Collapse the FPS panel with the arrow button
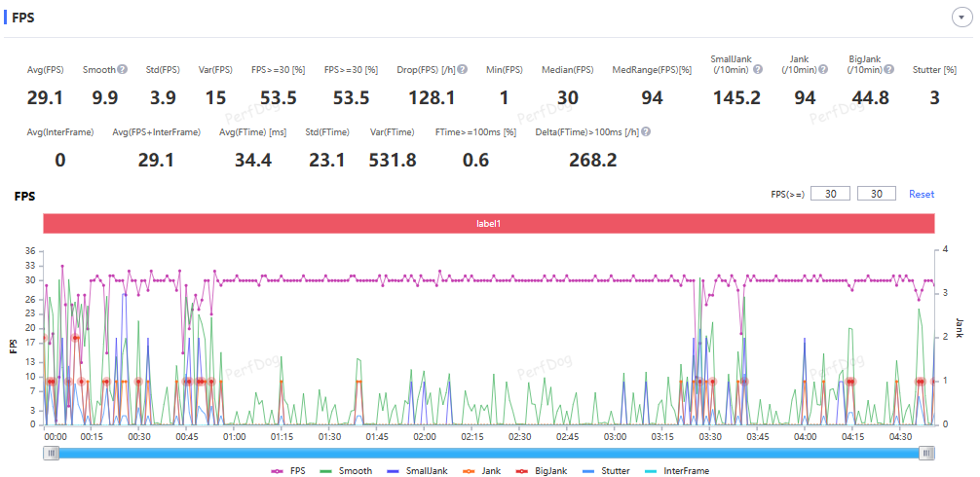980x477 pixels. click(958, 18)
